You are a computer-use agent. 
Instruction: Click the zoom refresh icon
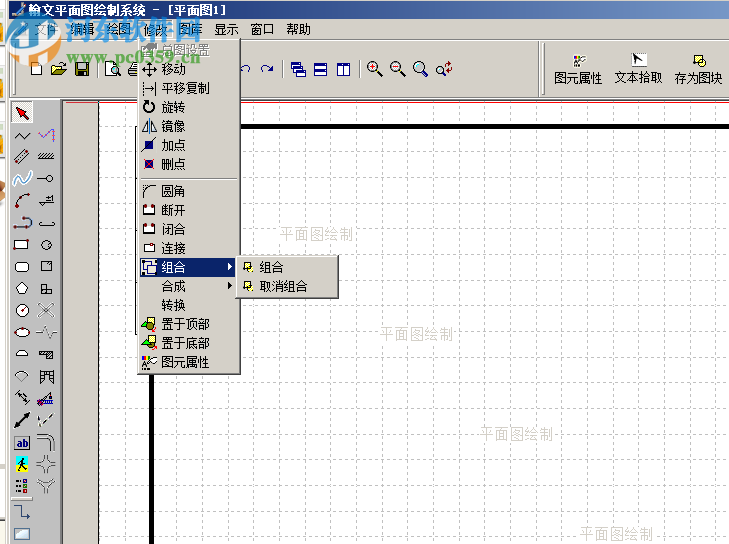(x=444, y=69)
